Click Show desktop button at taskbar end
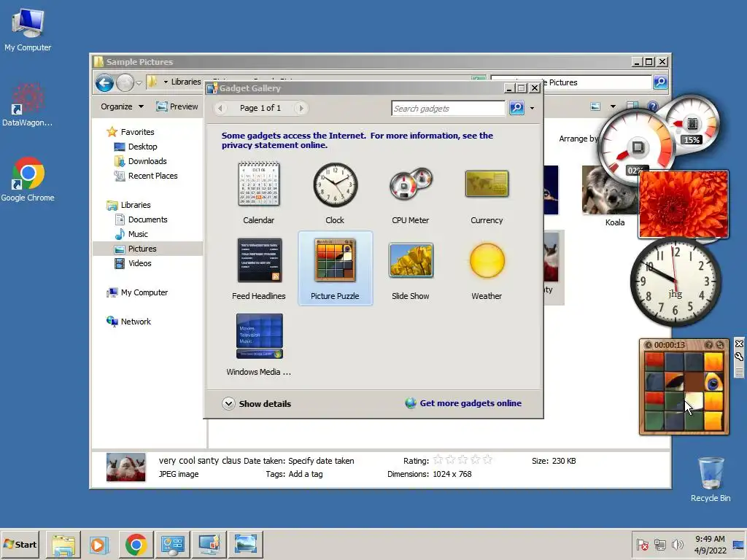The image size is (747, 560). click(x=739, y=544)
